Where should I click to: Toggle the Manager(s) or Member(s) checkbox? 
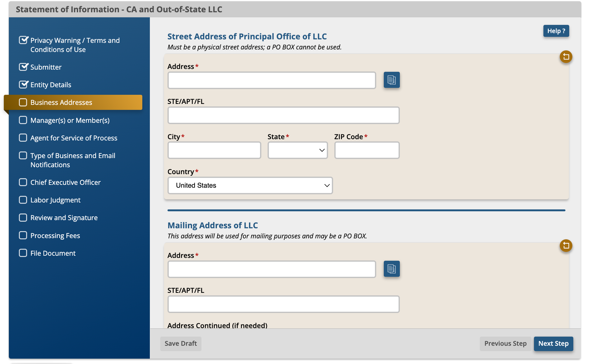coord(23,120)
